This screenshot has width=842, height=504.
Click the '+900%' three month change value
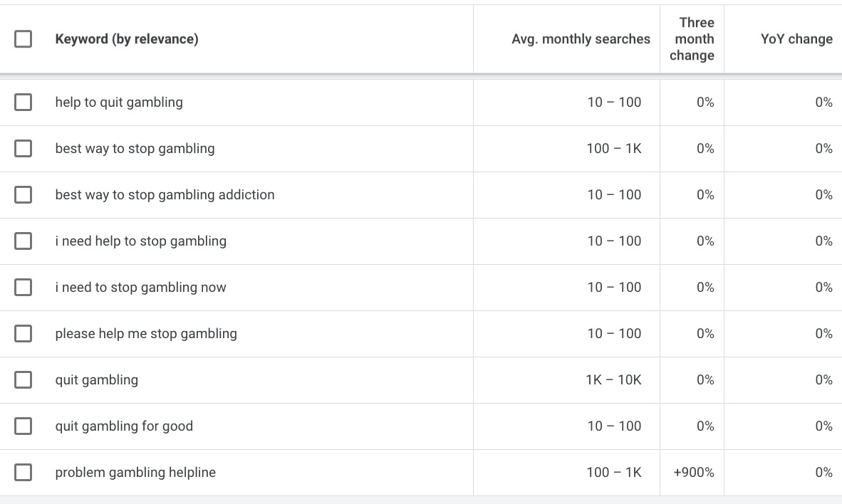click(694, 473)
